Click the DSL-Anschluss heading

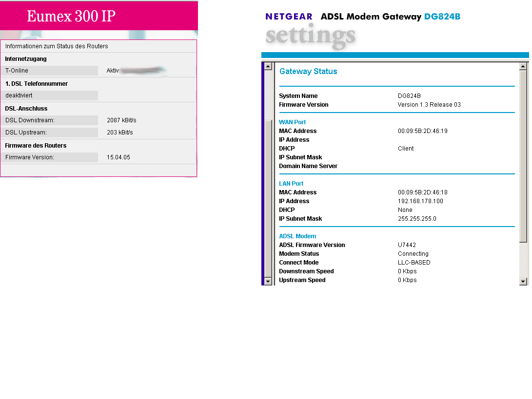coord(26,109)
